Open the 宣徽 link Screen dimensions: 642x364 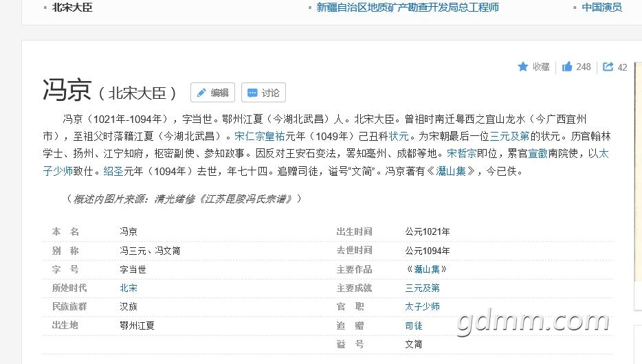[x=538, y=153]
